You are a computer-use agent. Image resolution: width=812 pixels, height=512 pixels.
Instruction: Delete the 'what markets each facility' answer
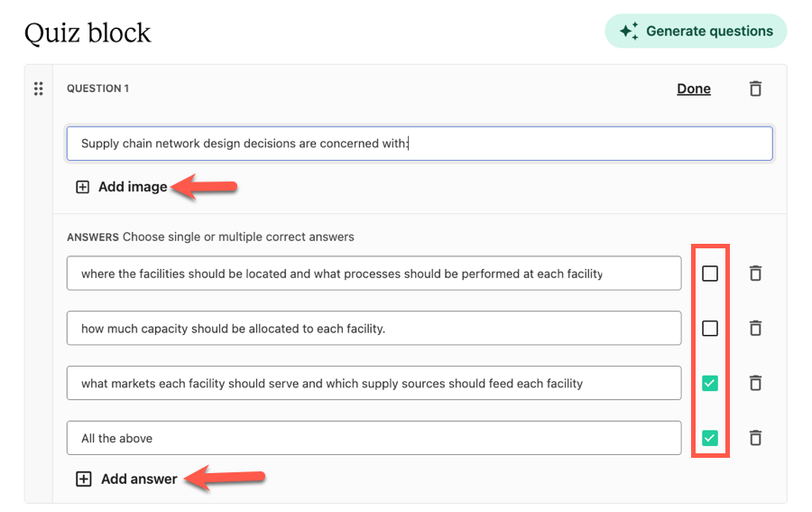(x=755, y=383)
